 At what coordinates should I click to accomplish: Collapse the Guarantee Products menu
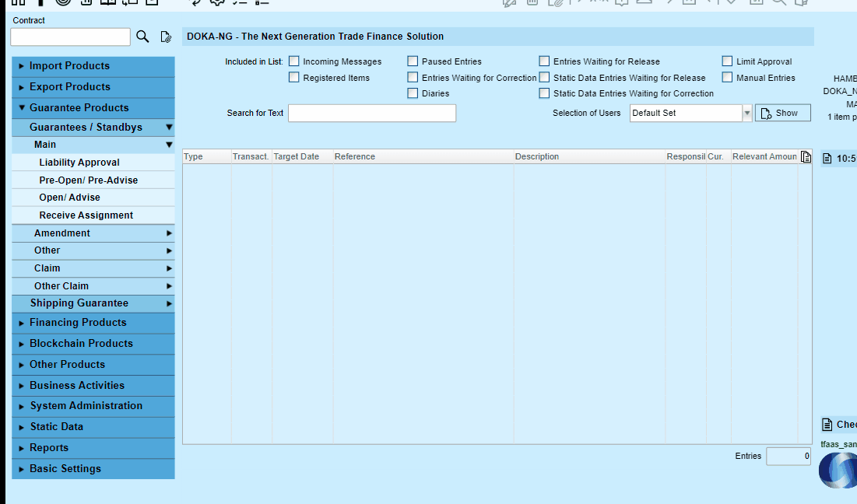pos(93,108)
